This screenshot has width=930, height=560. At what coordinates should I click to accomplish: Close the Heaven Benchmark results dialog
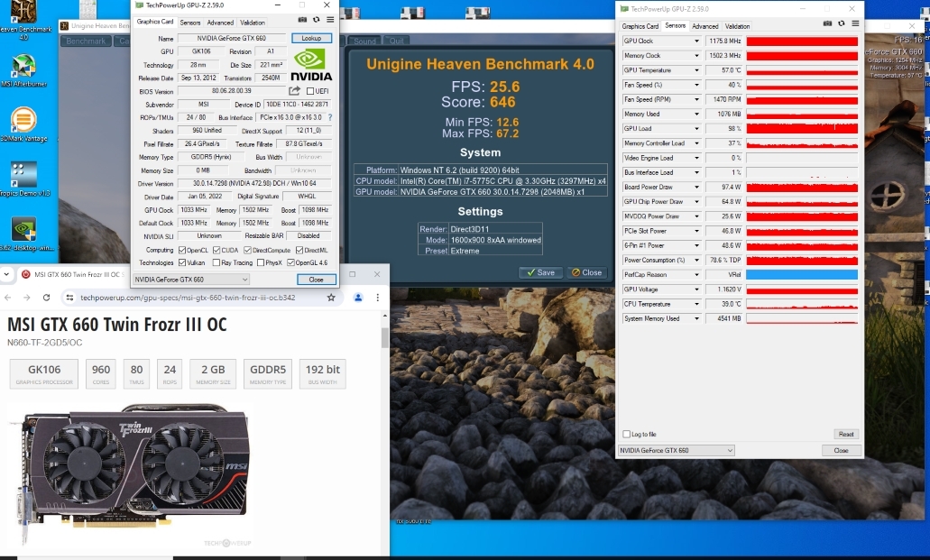coord(586,272)
